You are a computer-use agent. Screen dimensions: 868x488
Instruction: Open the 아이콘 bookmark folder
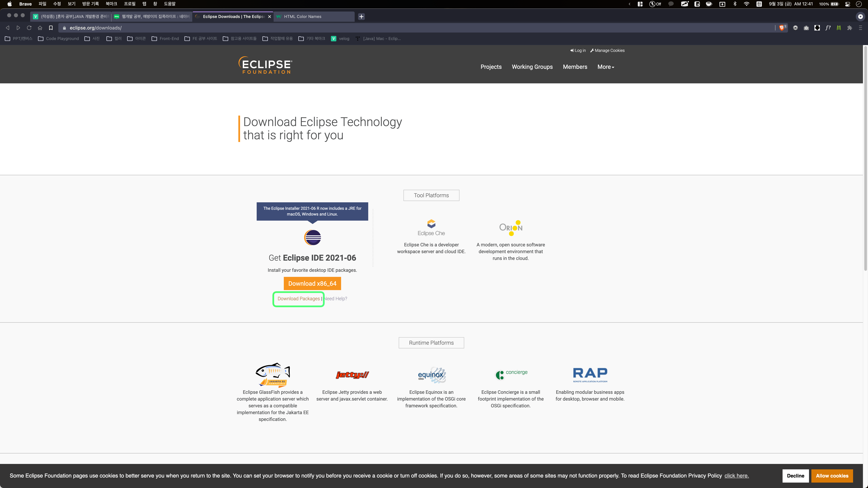(x=136, y=39)
